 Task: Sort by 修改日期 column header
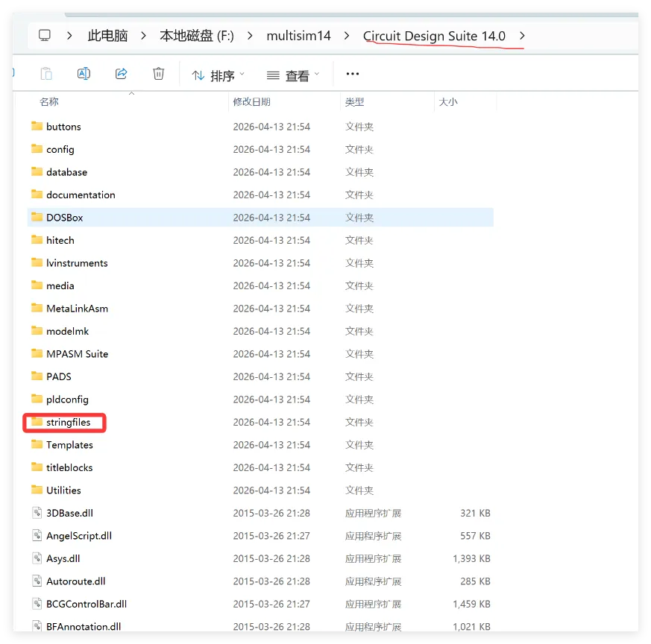251,101
